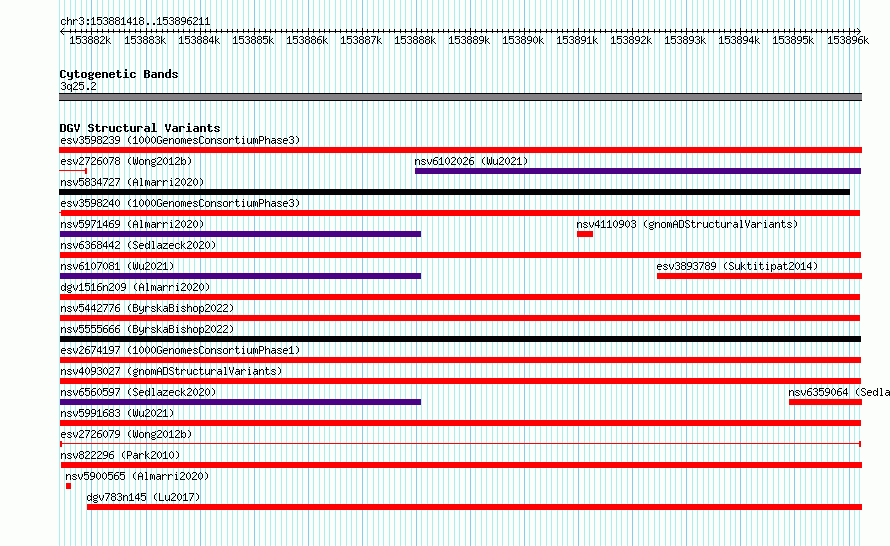The height and width of the screenshot is (546, 890).
Task: Click the esv3598240 variant label
Action: [180, 203]
